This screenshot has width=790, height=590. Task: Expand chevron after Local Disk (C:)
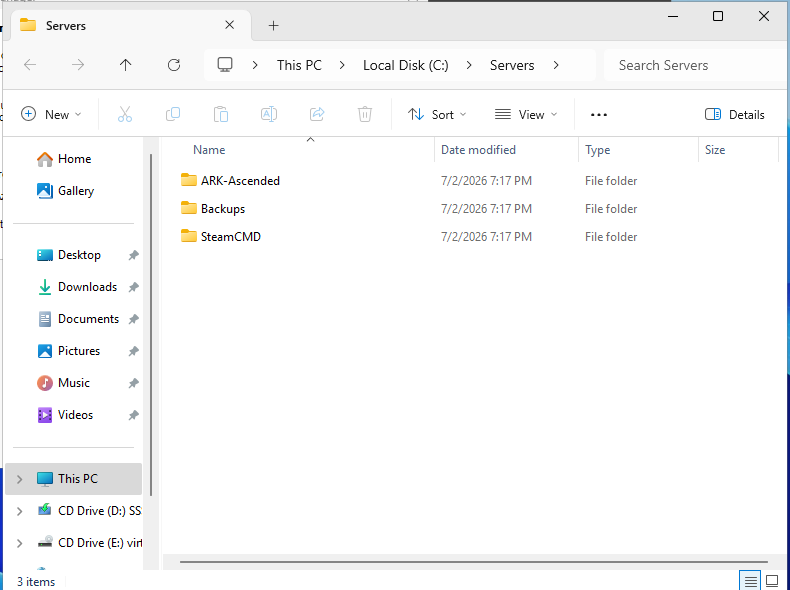469,65
